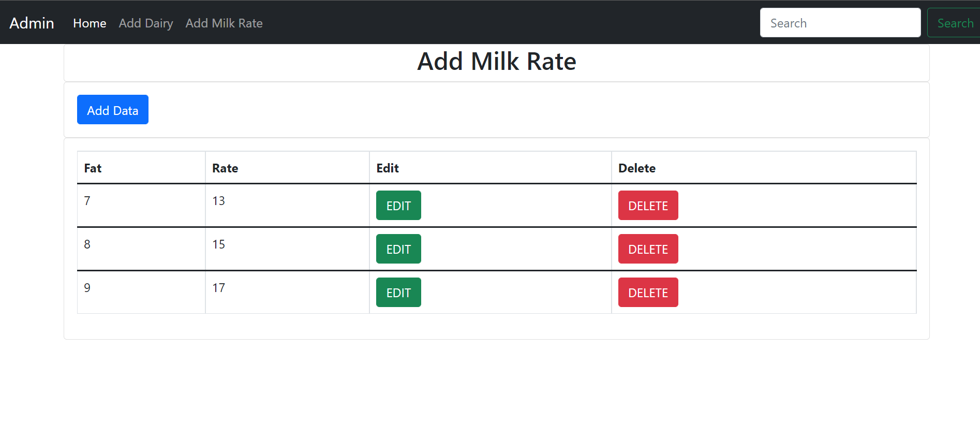Image resolution: width=980 pixels, height=422 pixels.
Task: Delete the entry with rate 17
Action: (x=648, y=292)
